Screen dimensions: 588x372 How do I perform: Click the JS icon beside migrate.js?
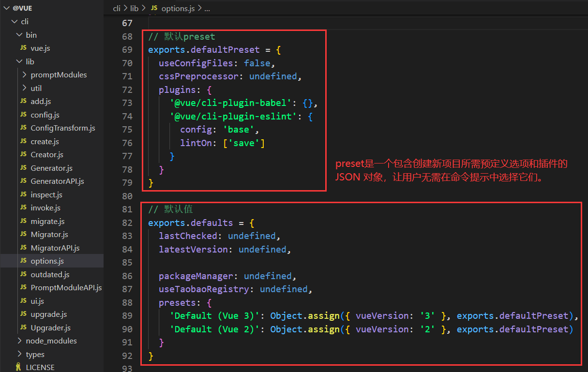[x=23, y=221]
